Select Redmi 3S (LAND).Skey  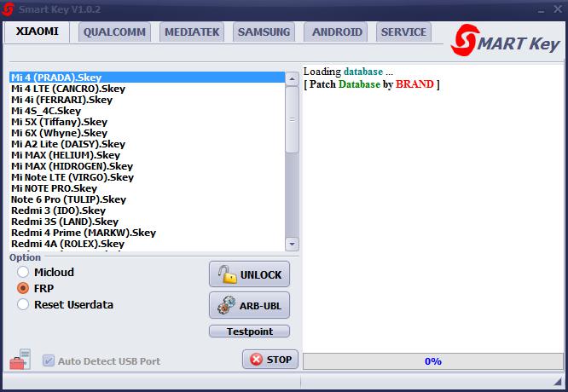pyautogui.click(x=147, y=222)
